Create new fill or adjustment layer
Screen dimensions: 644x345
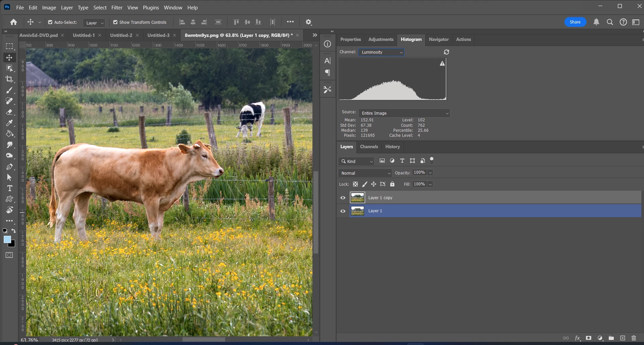600,338
